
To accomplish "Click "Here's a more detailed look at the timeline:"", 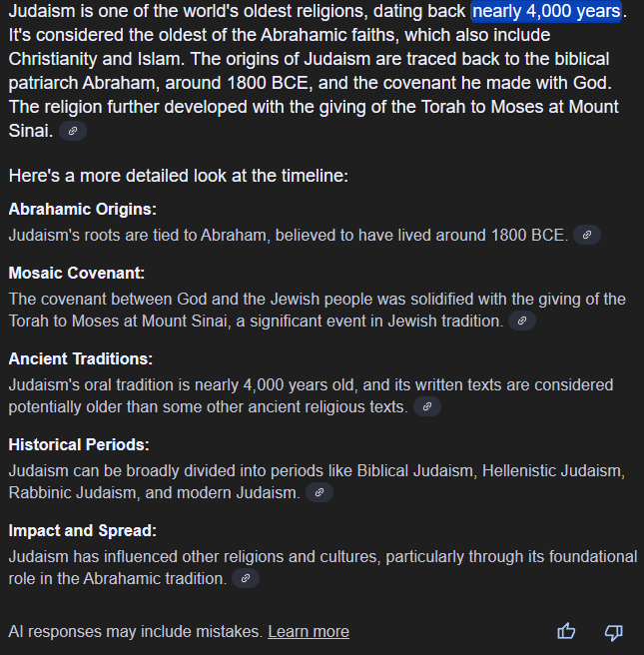I will pyautogui.click(x=179, y=176).
